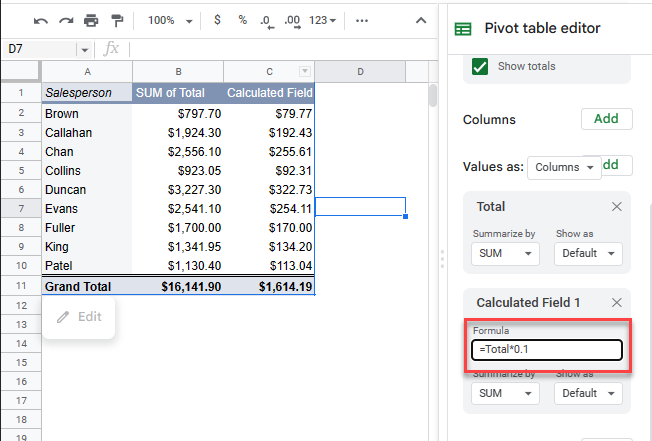Open the Name box cell reference dropdown
652x441 pixels.
click(83, 49)
